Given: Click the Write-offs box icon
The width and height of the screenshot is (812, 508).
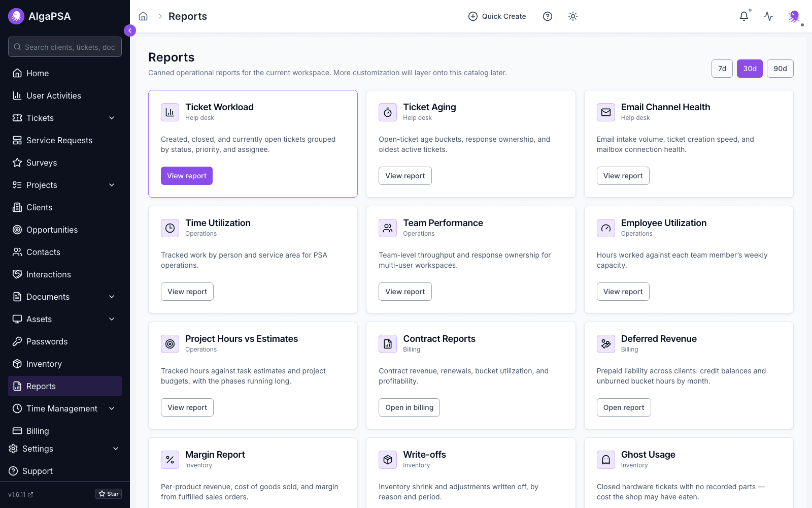Looking at the screenshot, I should click(x=388, y=460).
